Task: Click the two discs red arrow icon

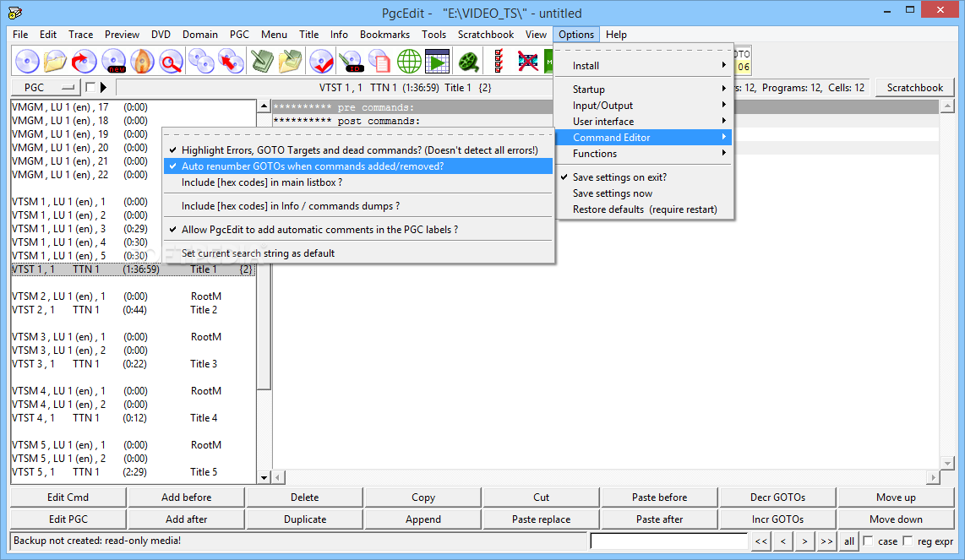Action: (x=231, y=61)
